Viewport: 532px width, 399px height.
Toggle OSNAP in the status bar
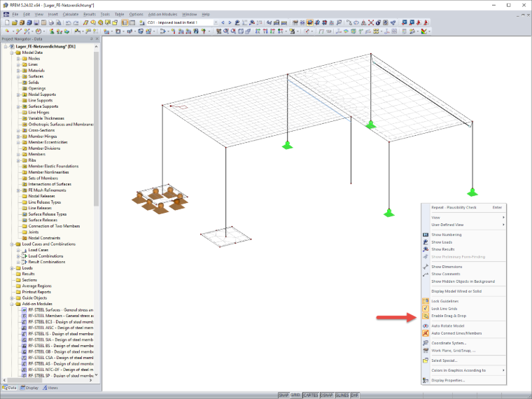point(327,395)
